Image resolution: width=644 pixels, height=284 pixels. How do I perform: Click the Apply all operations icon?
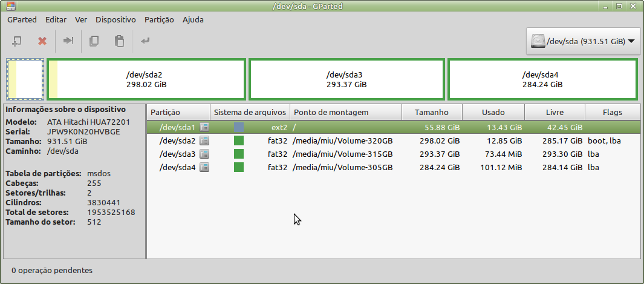[145, 41]
